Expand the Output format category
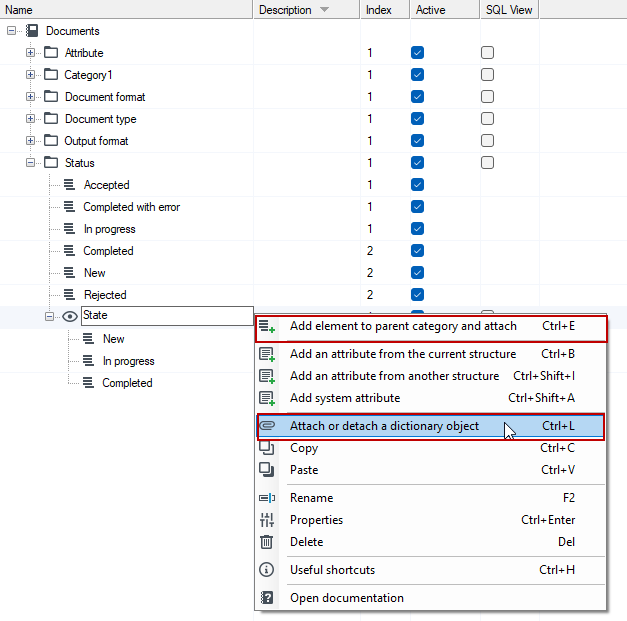 (x=30, y=140)
